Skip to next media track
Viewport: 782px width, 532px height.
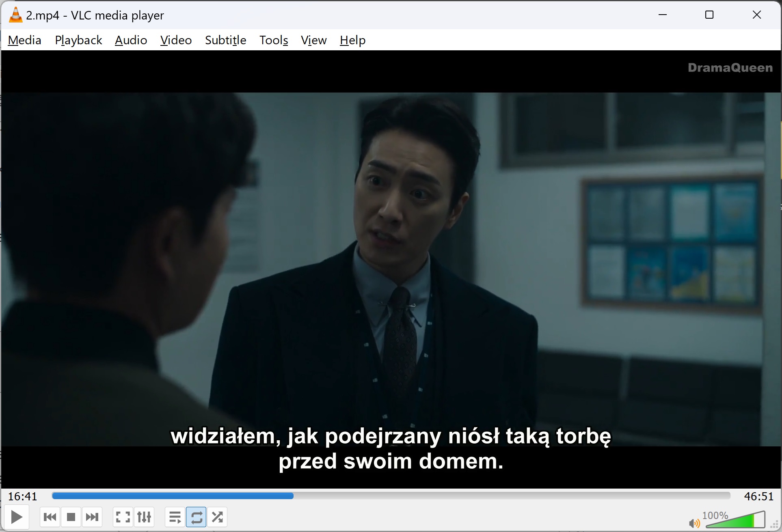pos(92,517)
